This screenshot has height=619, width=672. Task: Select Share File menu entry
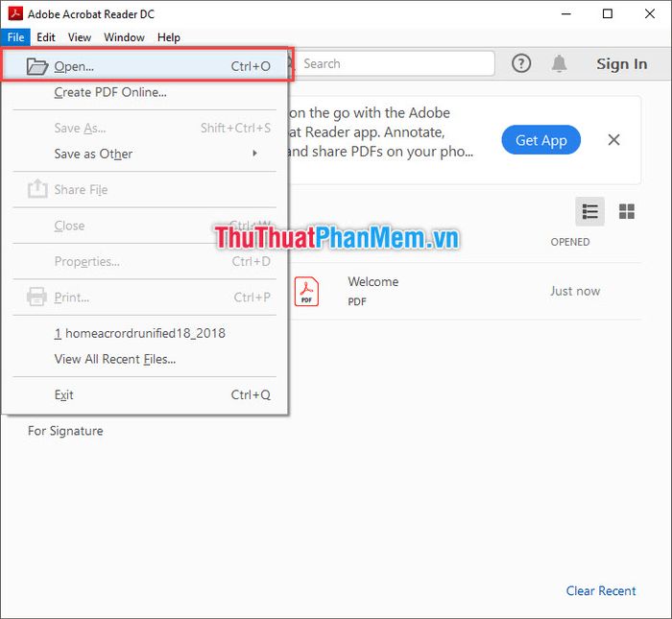pyautogui.click(x=145, y=190)
